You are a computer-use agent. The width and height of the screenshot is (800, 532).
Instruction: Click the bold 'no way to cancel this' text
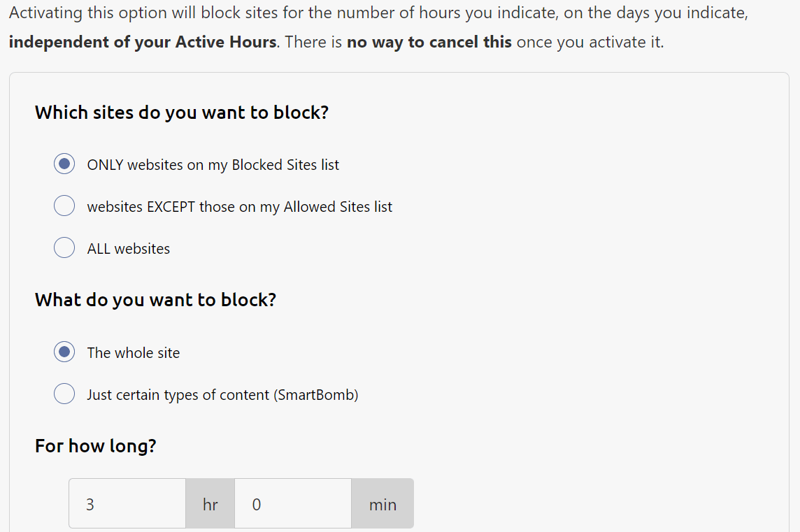point(429,42)
